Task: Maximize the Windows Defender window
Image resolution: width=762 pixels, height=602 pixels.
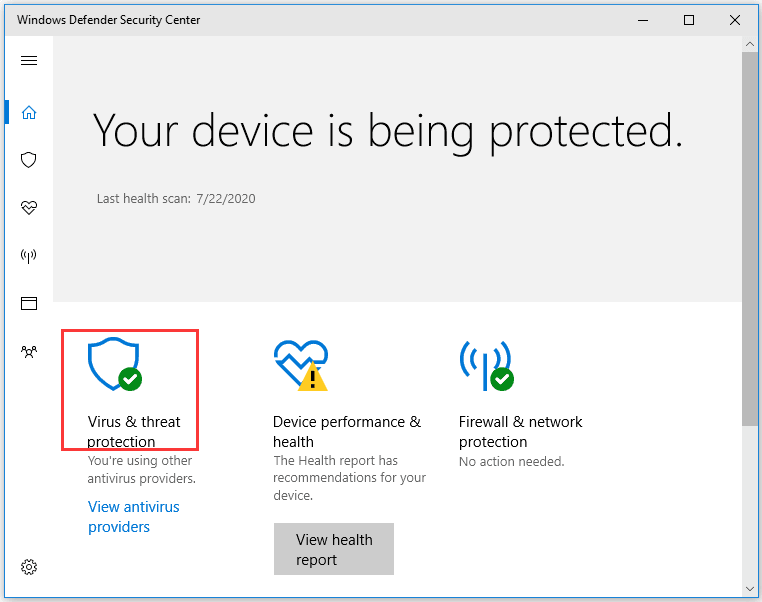Action: point(689,20)
